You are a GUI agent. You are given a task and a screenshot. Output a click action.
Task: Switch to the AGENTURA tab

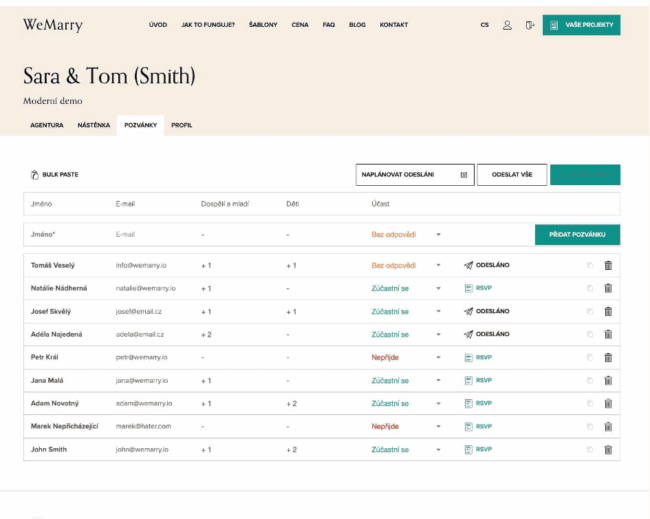(x=47, y=125)
